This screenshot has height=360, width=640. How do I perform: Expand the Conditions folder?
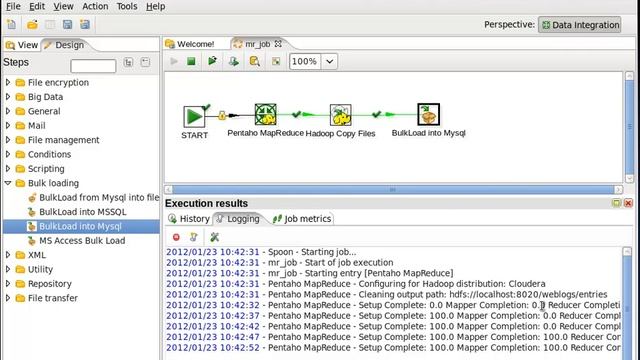click(8, 154)
